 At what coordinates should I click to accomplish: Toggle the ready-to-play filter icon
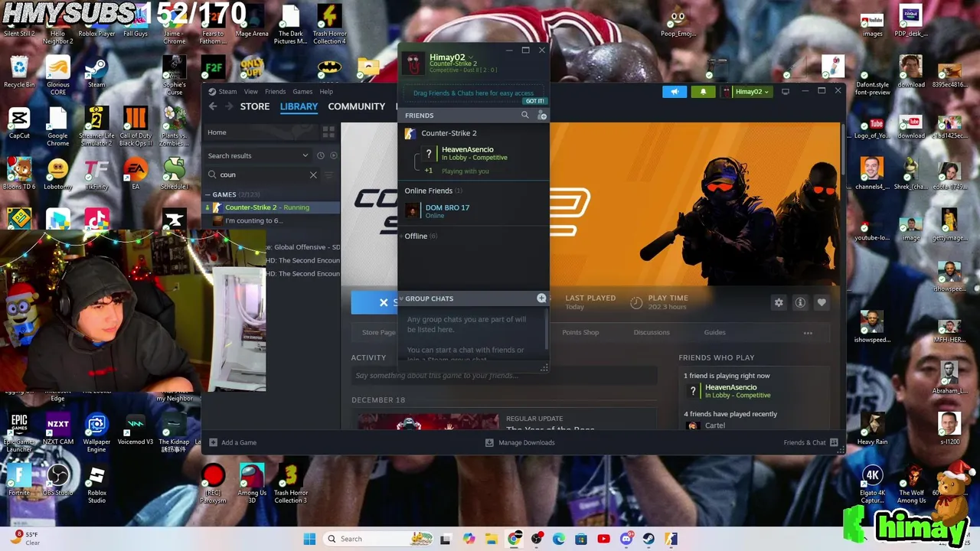[x=333, y=155]
